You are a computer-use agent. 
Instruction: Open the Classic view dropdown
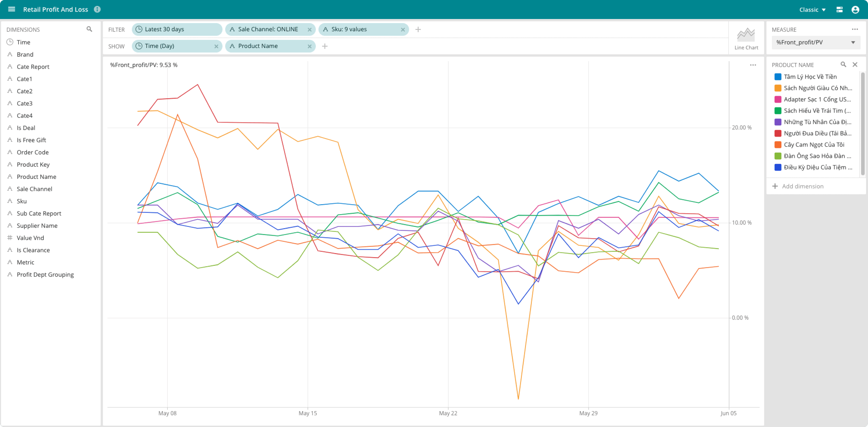[812, 9]
